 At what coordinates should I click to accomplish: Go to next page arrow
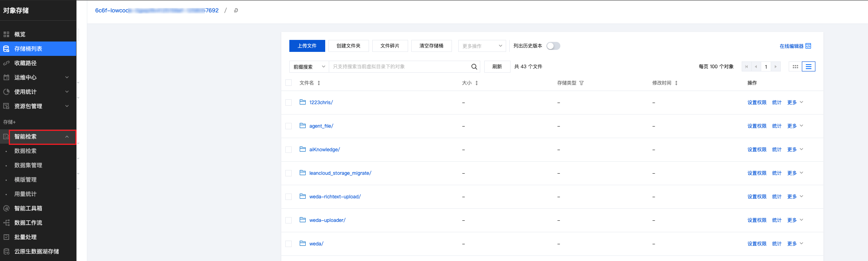[x=776, y=67]
